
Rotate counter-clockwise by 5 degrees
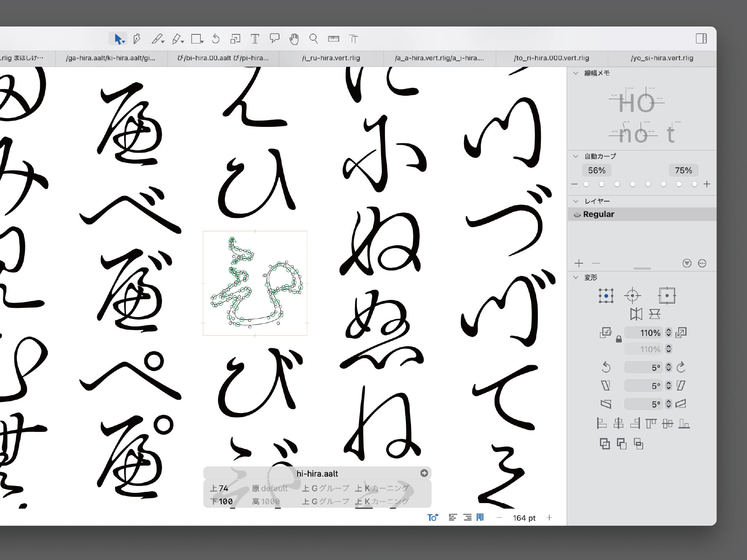tap(606, 367)
